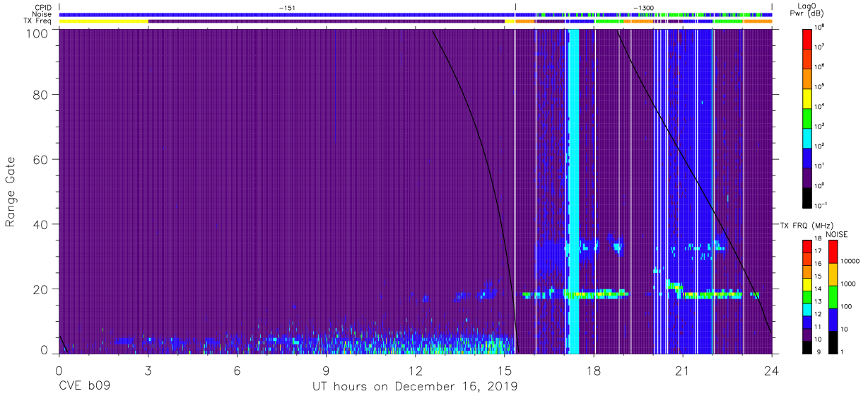Viewport: 868px width, 401px height.
Task: Click the CVE b09 radar label
Action: click(x=84, y=387)
